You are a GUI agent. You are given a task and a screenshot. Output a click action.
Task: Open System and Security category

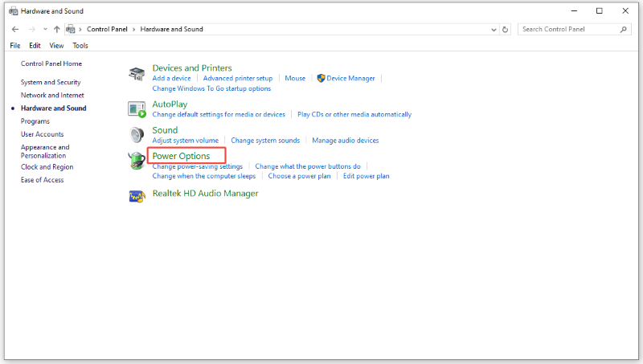(x=51, y=82)
